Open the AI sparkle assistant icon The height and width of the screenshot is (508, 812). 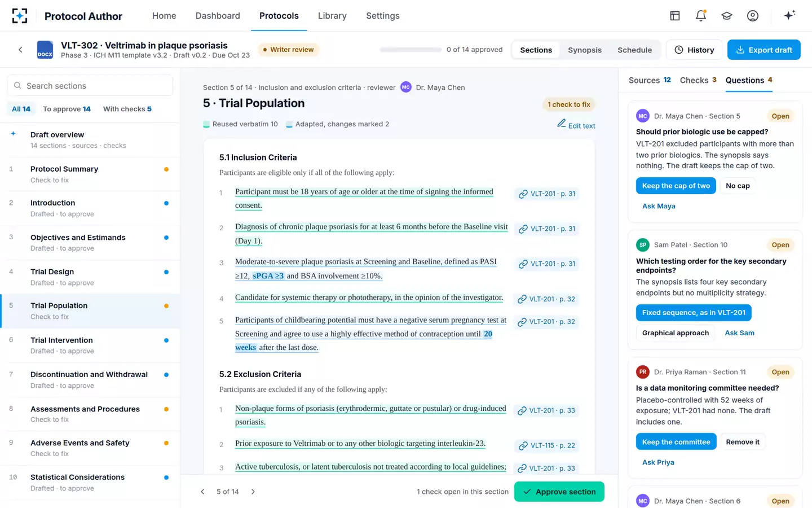click(789, 15)
